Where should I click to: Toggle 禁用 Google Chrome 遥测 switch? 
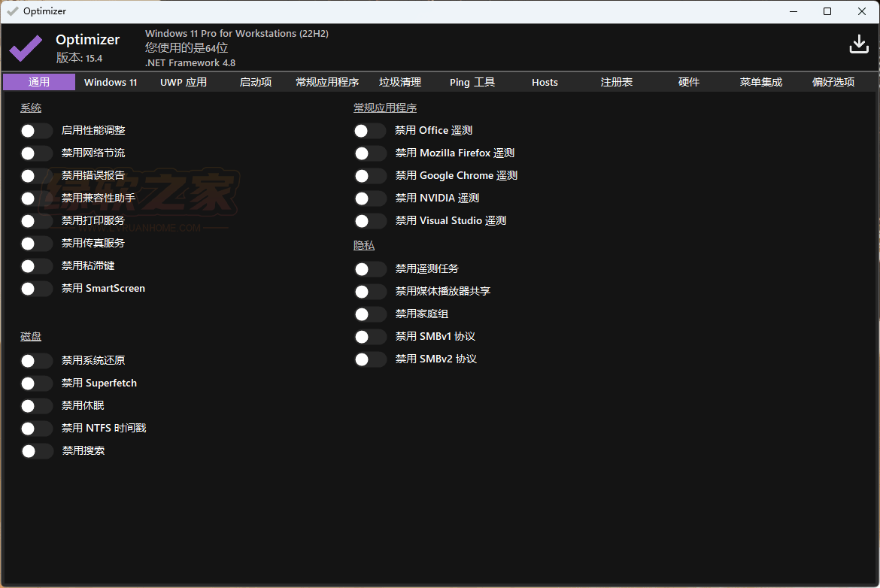pos(370,176)
